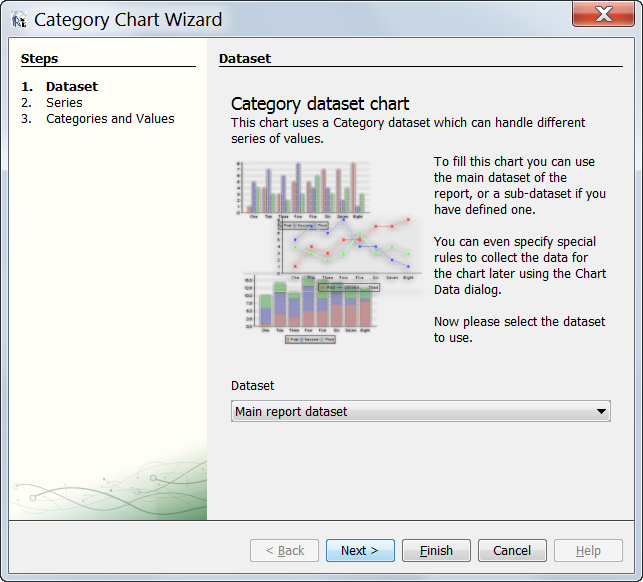
Task: Cancel the chart wizard
Action: (x=512, y=551)
